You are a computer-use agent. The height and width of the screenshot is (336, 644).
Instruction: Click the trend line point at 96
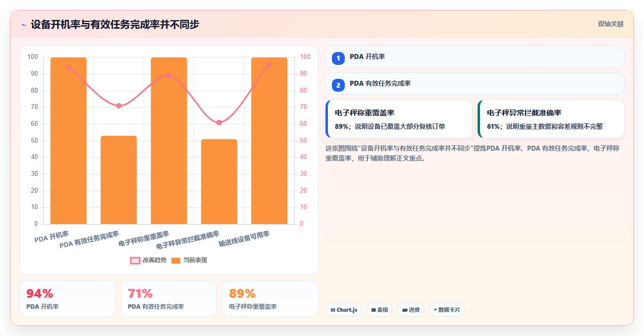click(269, 64)
